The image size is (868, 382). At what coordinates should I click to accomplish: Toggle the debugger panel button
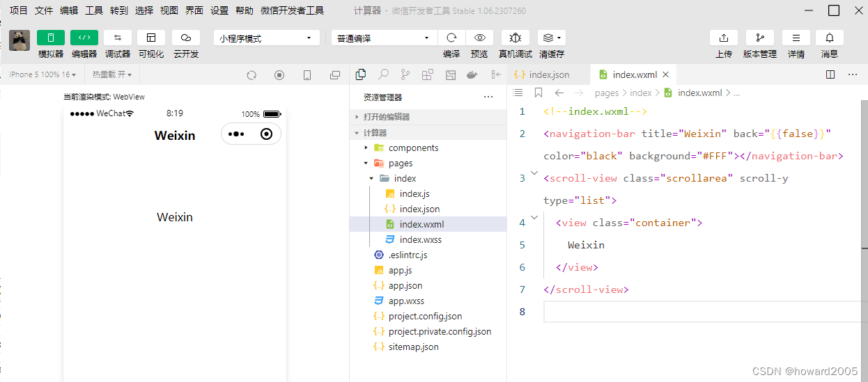click(x=118, y=38)
